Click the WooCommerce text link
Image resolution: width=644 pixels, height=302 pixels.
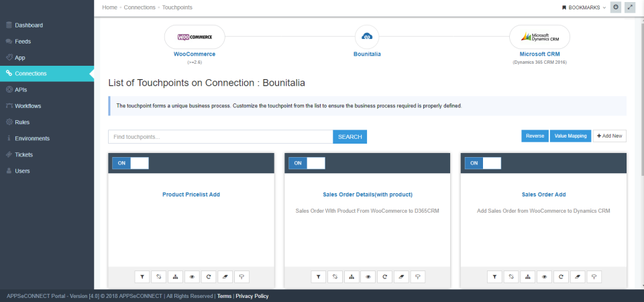point(195,54)
